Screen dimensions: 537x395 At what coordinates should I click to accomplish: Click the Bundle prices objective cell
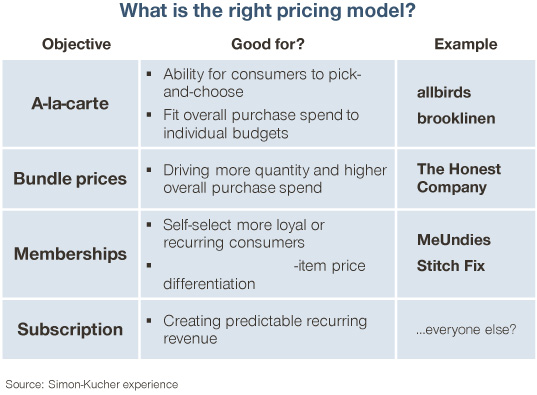(70, 179)
